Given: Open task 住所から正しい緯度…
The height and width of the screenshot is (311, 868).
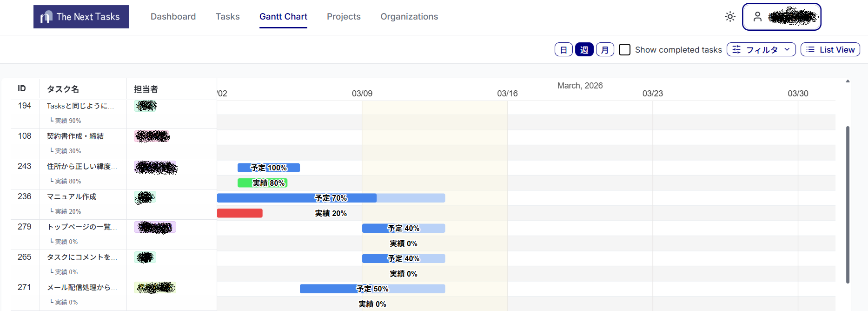Looking at the screenshot, I should click(x=82, y=167).
